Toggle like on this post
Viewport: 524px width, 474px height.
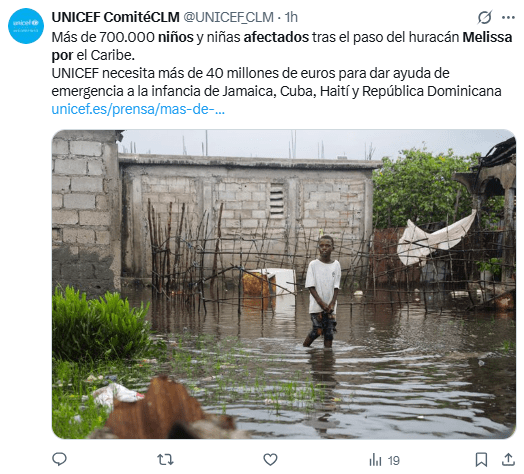(x=270, y=460)
